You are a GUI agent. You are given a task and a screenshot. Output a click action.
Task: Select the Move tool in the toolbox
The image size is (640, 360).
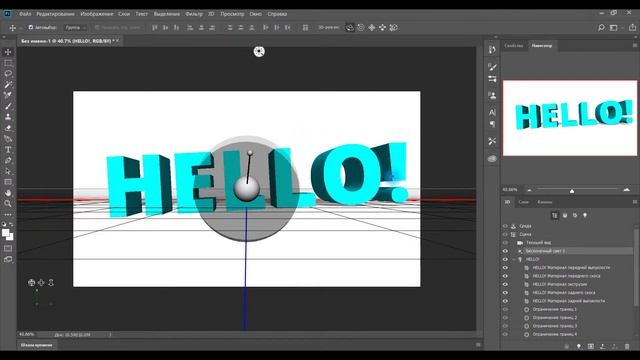(8, 52)
